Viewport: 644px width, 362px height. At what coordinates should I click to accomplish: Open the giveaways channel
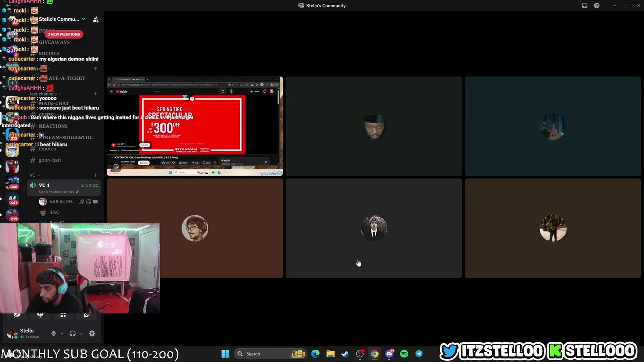click(54, 42)
